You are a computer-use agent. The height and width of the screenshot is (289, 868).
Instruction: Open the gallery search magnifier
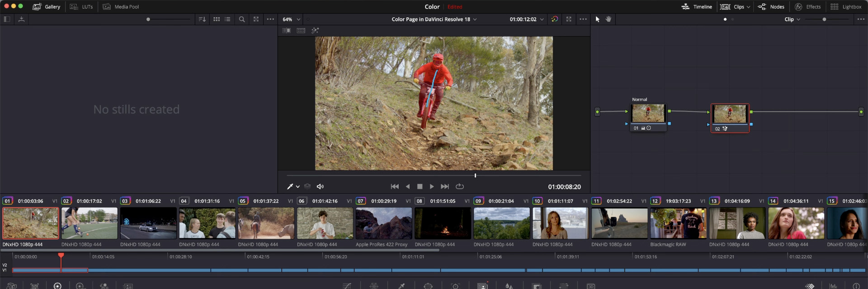coord(242,19)
